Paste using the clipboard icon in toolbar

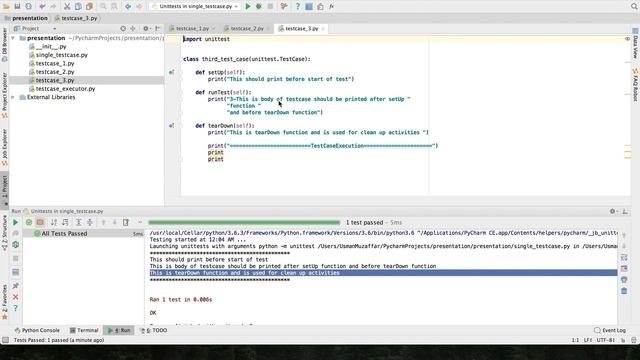pos(89,6)
